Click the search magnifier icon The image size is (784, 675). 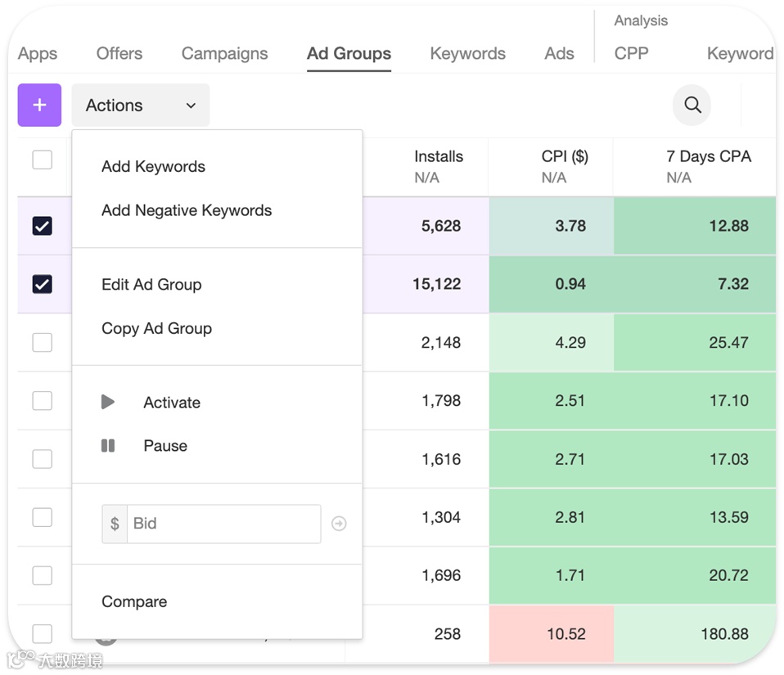coord(692,105)
